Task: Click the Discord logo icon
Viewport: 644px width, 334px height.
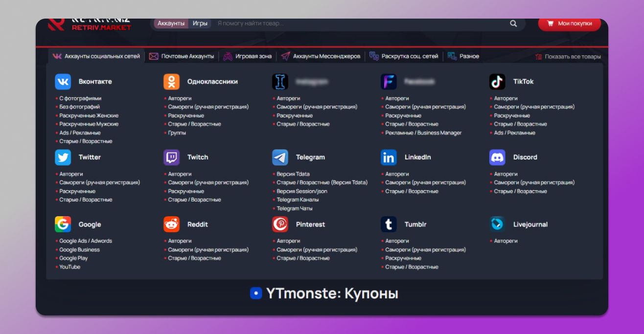Action: 497,157
